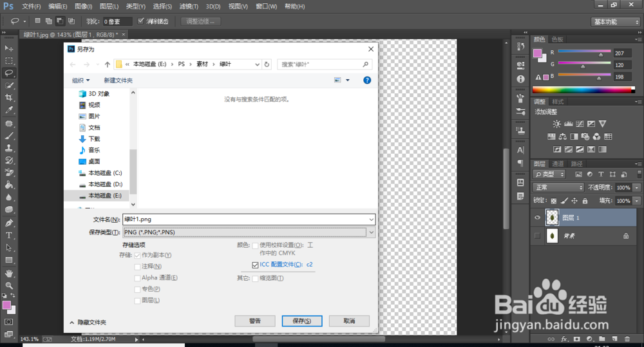The image size is (644, 347).
Task: Open the Filter menu
Action: [x=189, y=6]
